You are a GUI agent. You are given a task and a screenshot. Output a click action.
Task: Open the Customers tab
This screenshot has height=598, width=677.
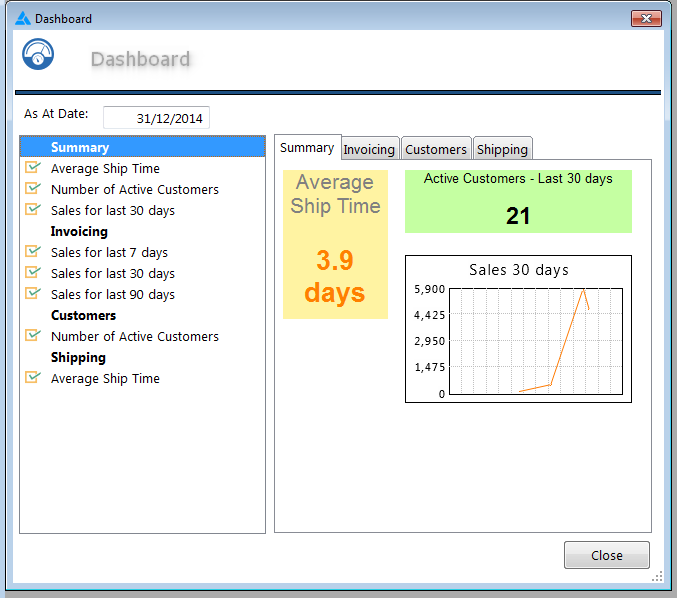(435, 149)
